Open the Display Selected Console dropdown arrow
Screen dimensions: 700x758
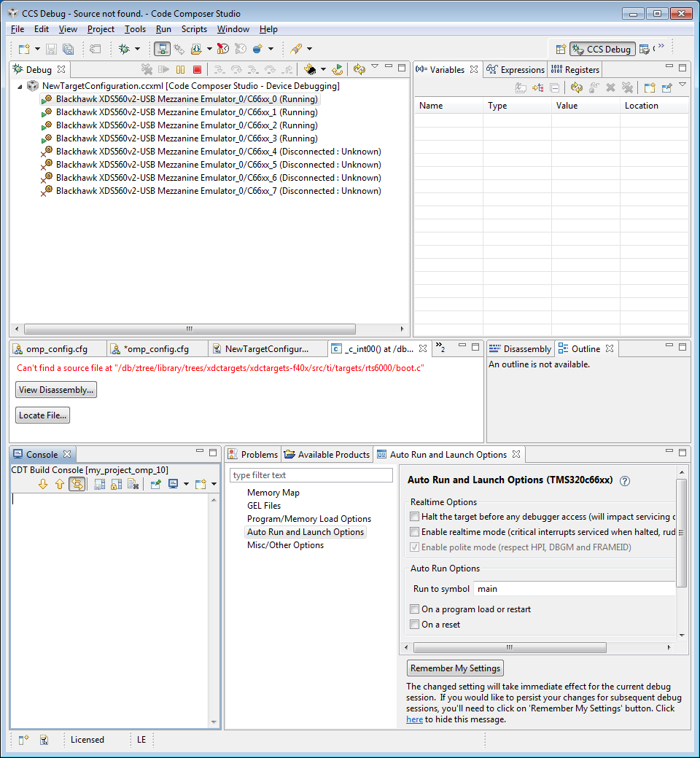pos(186,484)
